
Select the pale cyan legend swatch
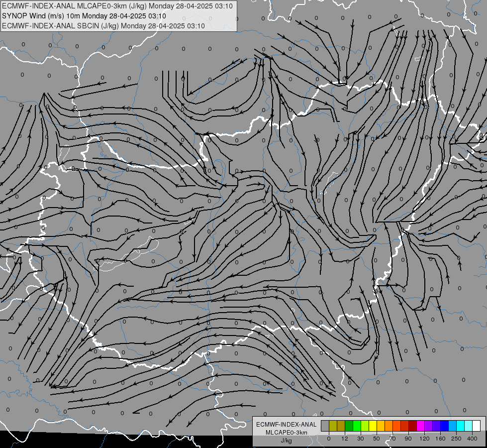coord(469,426)
